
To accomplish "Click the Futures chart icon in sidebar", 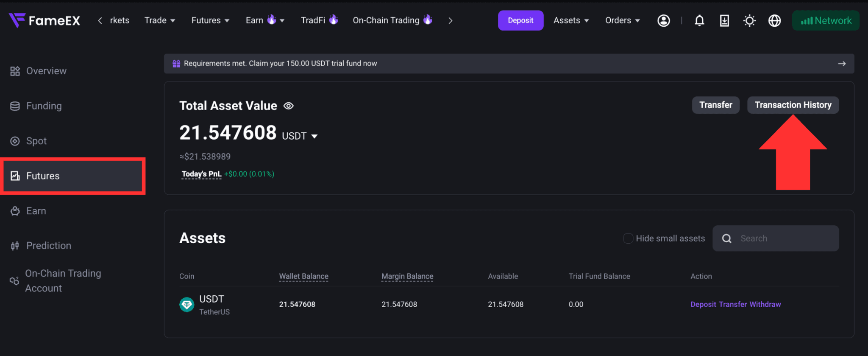I will (x=15, y=176).
